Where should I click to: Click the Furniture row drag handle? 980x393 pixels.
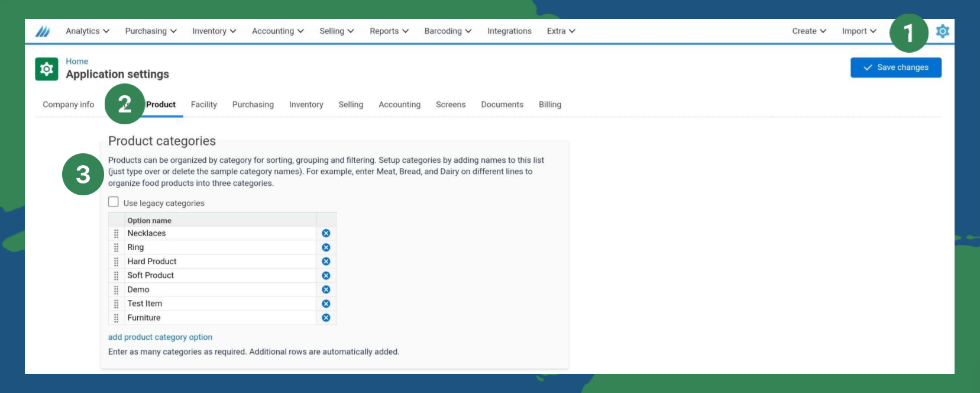tap(116, 318)
